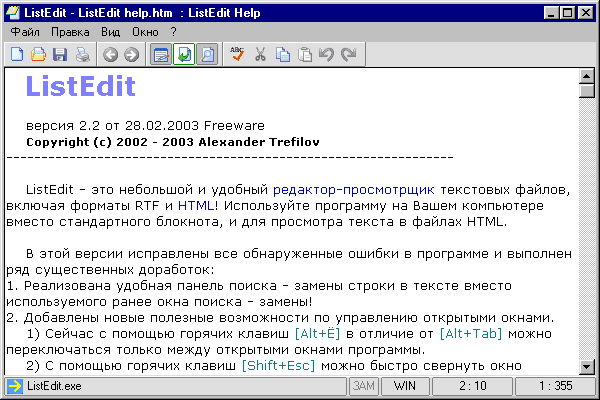Screen dimensions: 600x400
Task: Click the Print icon in toolbar
Action: [x=80, y=55]
